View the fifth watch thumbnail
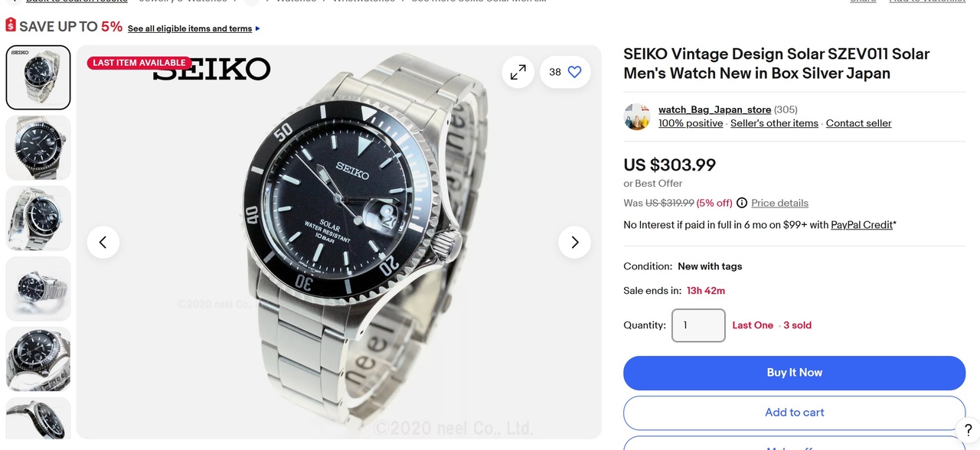The width and height of the screenshot is (980, 450). click(x=38, y=359)
